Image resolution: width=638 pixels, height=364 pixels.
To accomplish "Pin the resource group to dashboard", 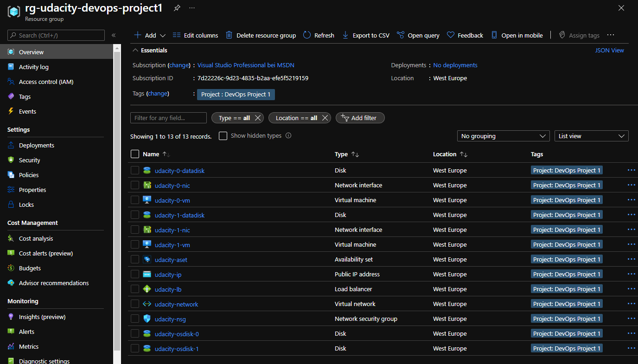I will coord(177,8).
